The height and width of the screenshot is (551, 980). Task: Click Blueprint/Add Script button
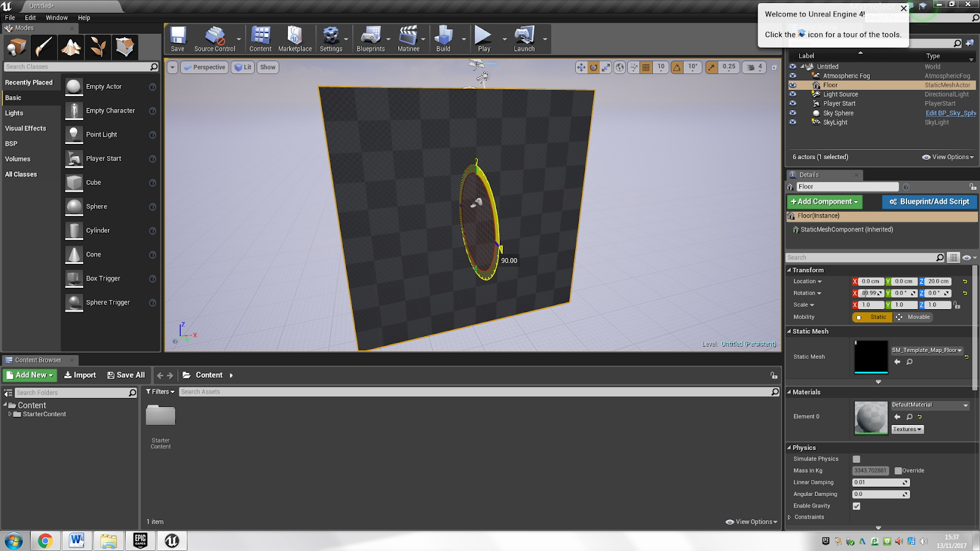pyautogui.click(x=929, y=201)
